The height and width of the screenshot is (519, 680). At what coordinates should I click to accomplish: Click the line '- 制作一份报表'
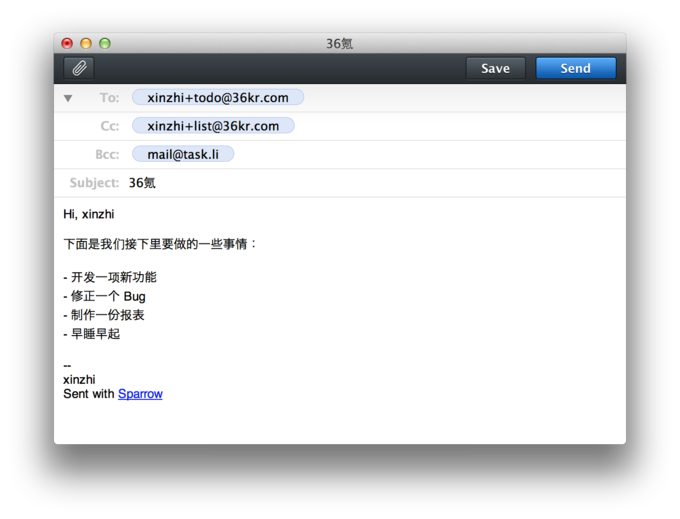pyautogui.click(x=104, y=315)
